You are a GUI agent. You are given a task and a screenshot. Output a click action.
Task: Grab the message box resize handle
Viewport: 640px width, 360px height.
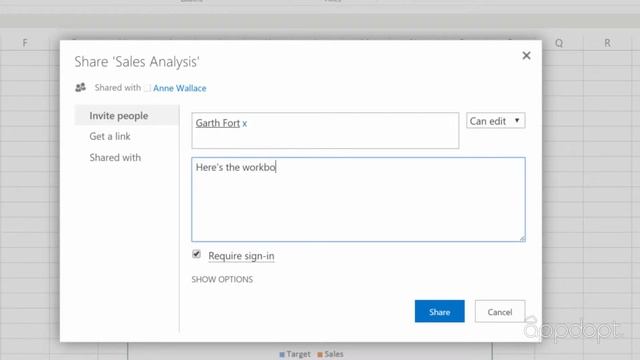point(522,239)
